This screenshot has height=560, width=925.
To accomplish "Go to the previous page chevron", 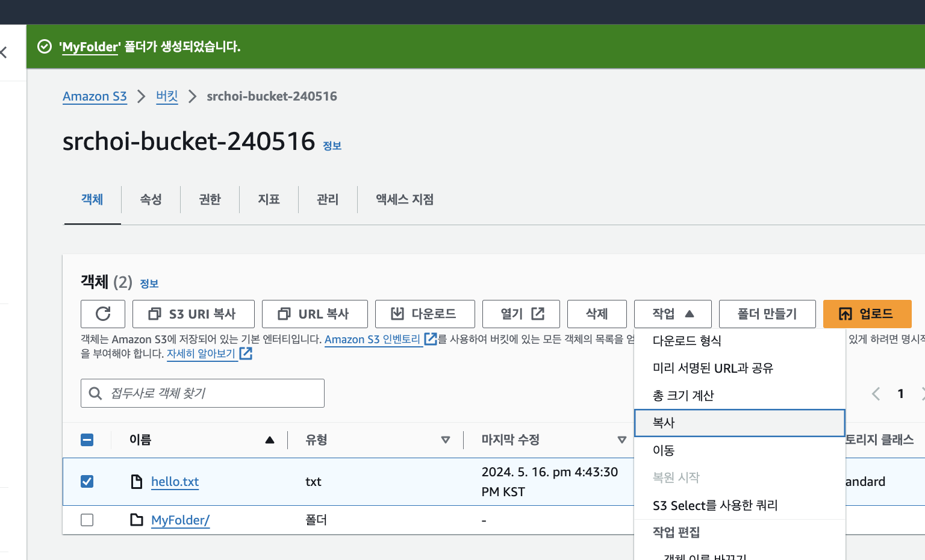I will [x=876, y=394].
